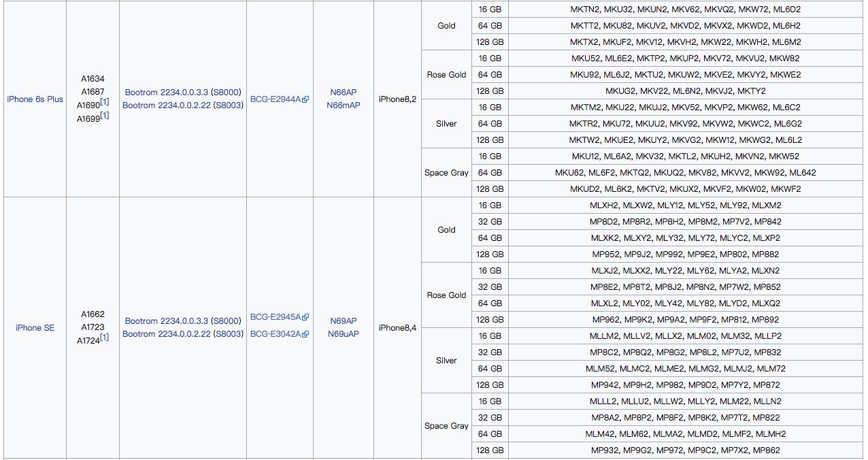Open Bootrom 2234.0.0.3.3 in iPhone SE row
This screenshot has height=460, width=868.
pyautogui.click(x=167, y=321)
